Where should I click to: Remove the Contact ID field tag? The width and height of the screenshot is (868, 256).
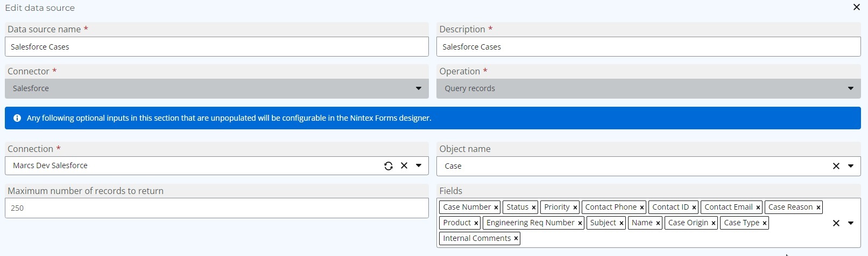coord(694,207)
